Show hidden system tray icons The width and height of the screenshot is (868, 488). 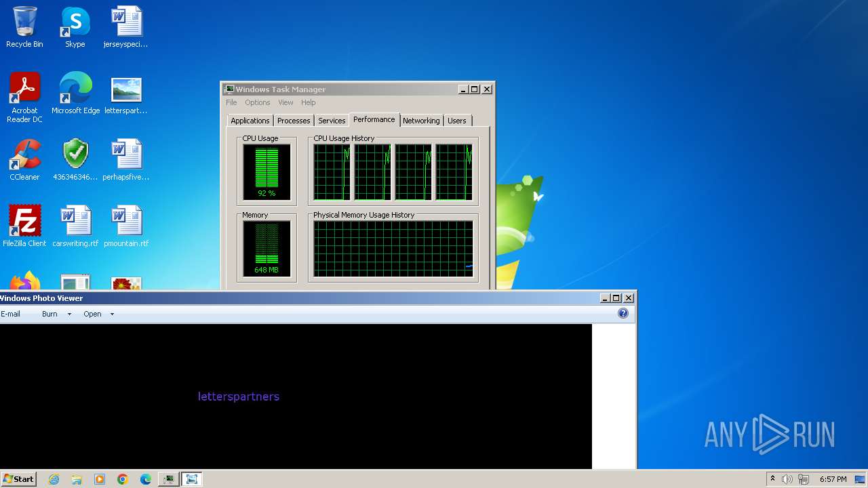tap(772, 479)
